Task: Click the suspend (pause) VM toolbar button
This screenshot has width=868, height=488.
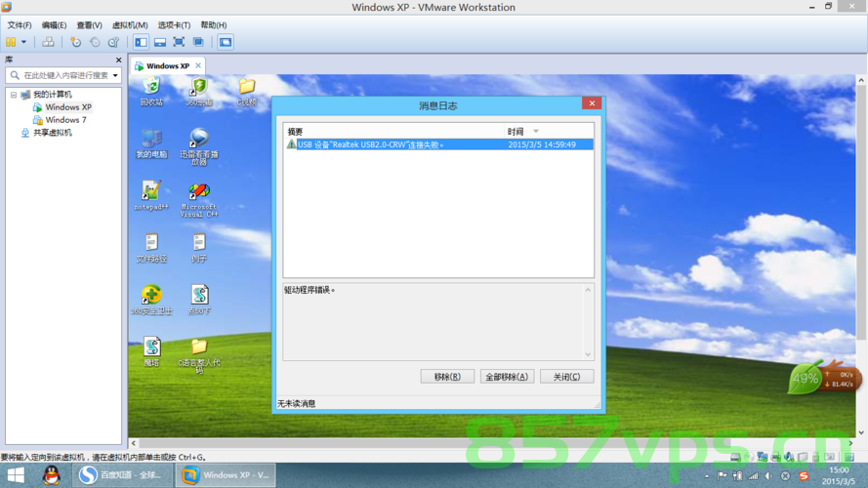Action: pos(11,42)
